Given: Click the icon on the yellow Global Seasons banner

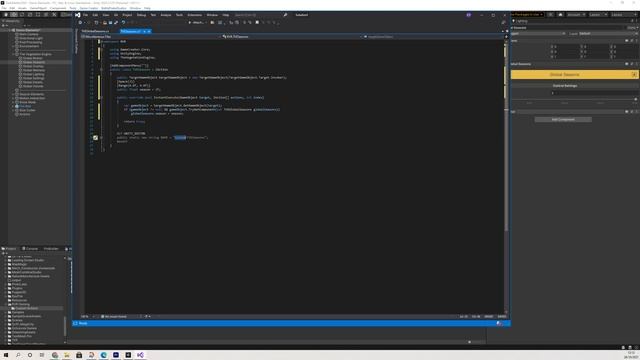Looking at the screenshot, I should pyautogui.click(x=634, y=75).
